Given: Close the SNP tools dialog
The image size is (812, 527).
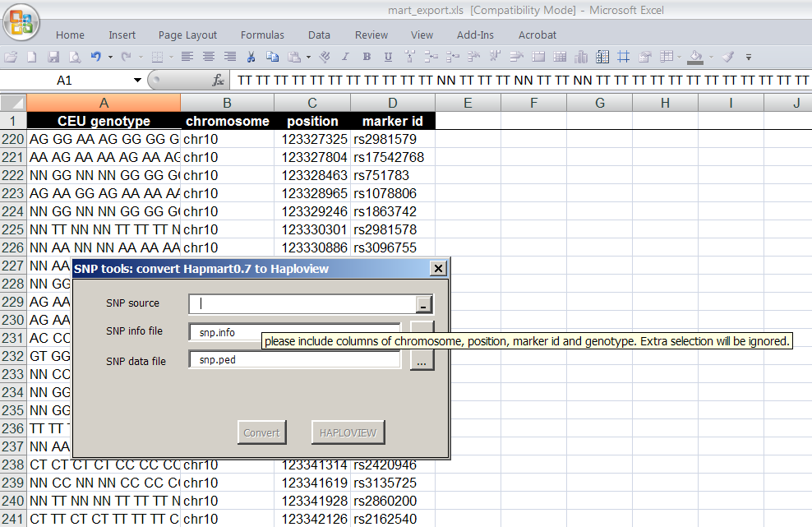Looking at the screenshot, I should (x=438, y=268).
